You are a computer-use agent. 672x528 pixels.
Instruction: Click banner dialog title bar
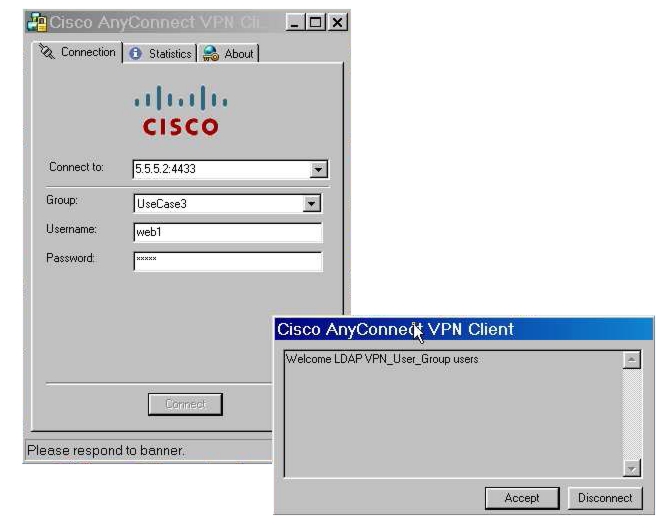coord(464,329)
